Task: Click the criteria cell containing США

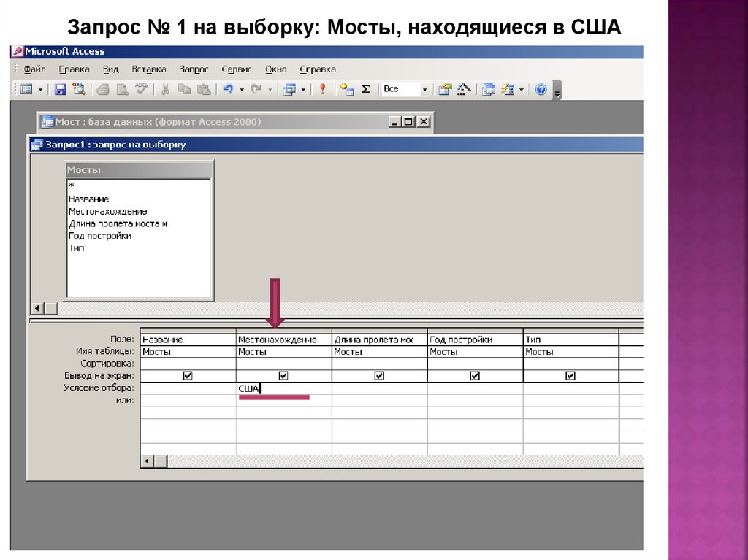Action: pyautogui.click(x=284, y=388)
